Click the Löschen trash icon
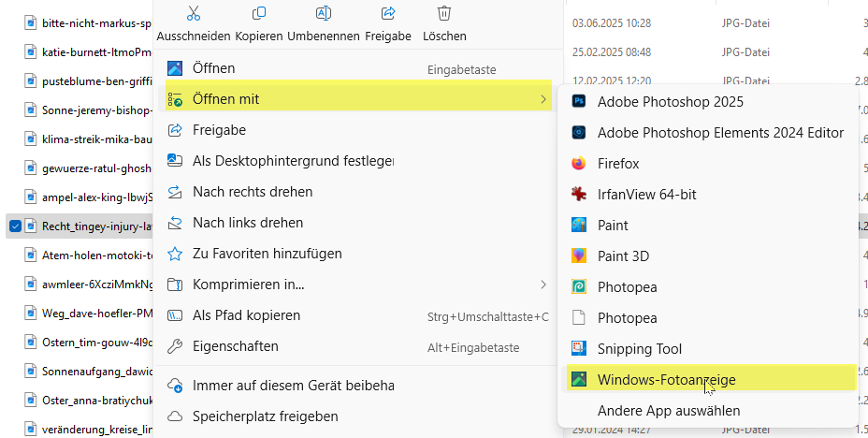 click(x=444, y=14)
